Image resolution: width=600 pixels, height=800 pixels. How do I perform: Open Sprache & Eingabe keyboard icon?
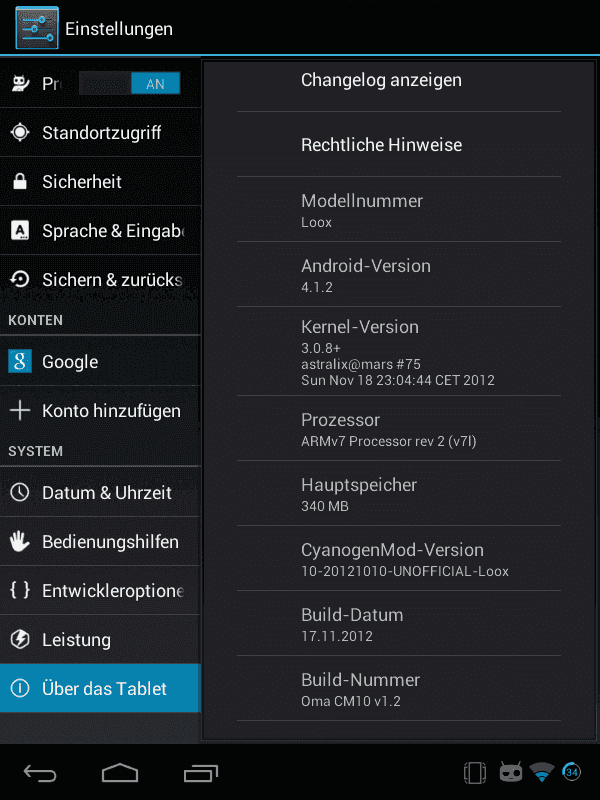click(x=20, y=231)
